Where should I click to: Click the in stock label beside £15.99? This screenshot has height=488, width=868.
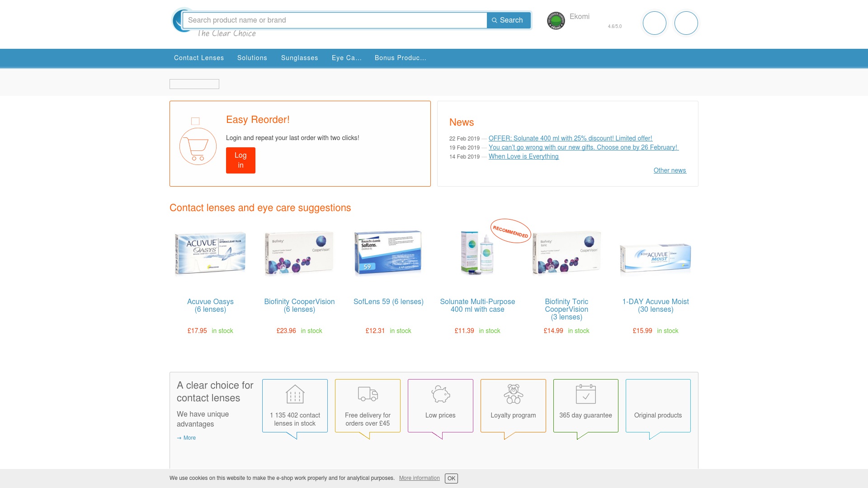(x=668, y=331)
